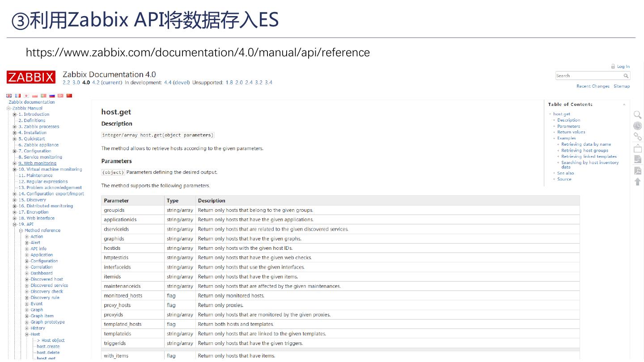Switch language via the French flag
Viewport: 644px width, 362px height.
point(17,96)
